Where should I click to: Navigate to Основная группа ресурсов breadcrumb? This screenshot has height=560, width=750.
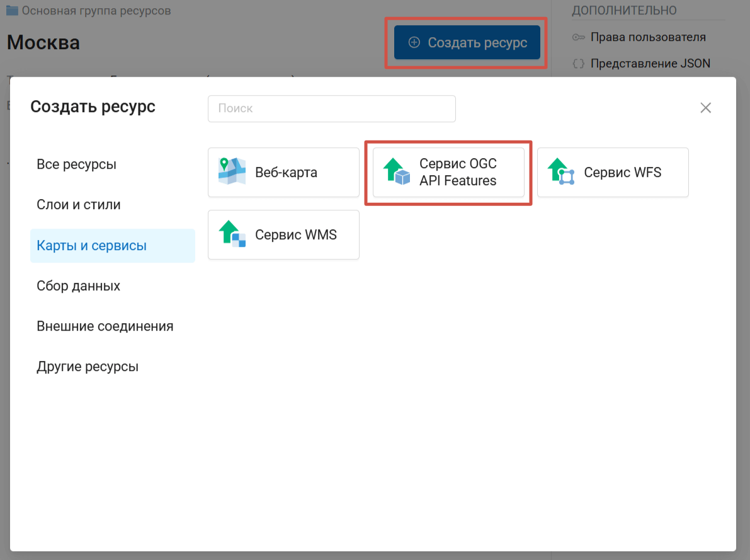(x=96, y=11)
